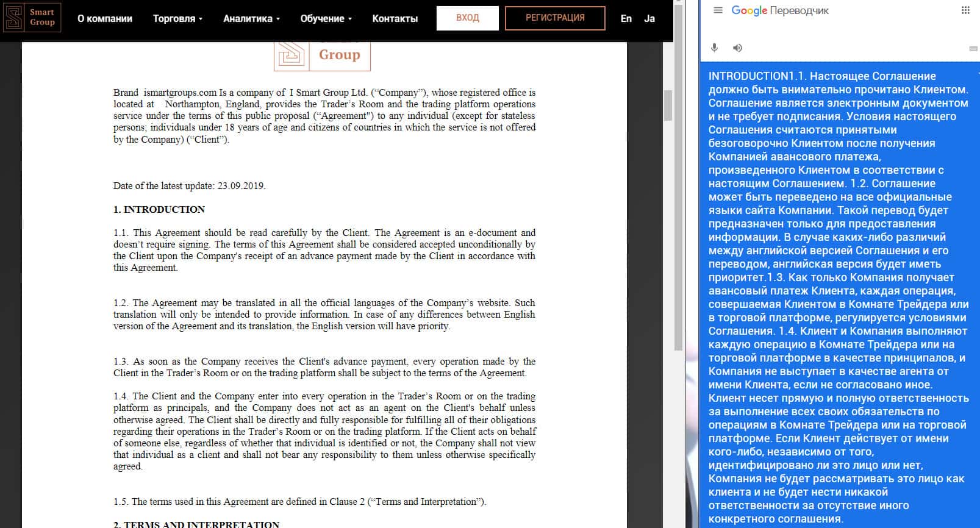
Task: Click the document page scrollbar thumb
Action: click(x=668, y=105)
